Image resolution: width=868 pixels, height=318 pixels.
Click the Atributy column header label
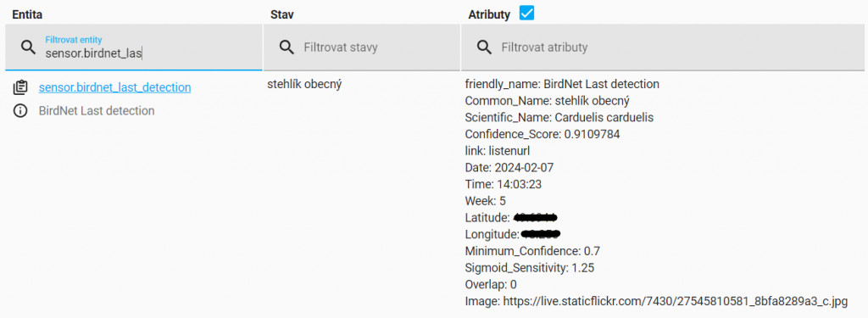[489, 15]
